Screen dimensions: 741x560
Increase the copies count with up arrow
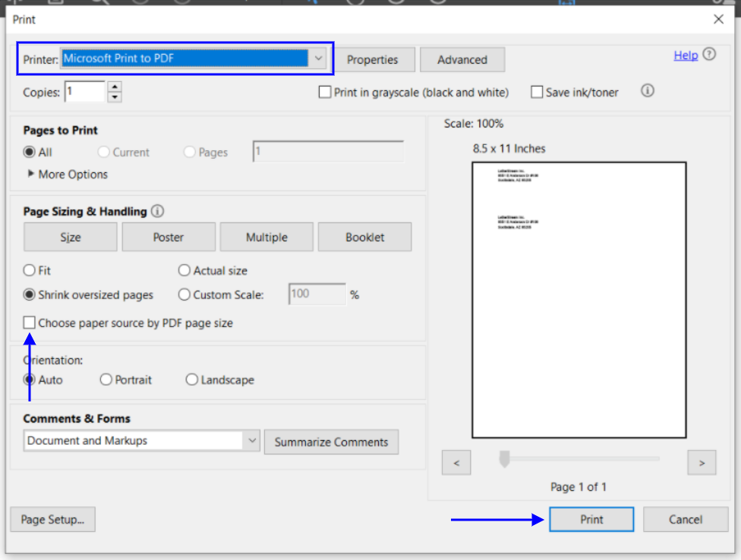115,87
